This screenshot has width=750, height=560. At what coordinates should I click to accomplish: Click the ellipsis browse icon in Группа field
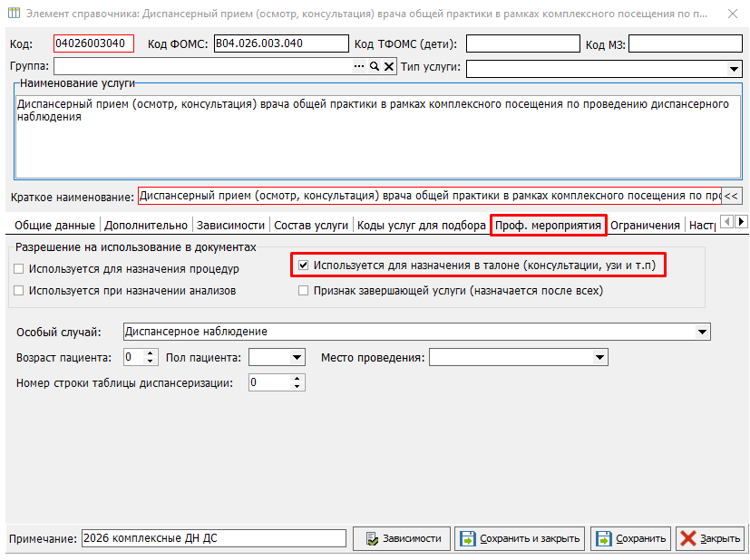tap(359, 66)
